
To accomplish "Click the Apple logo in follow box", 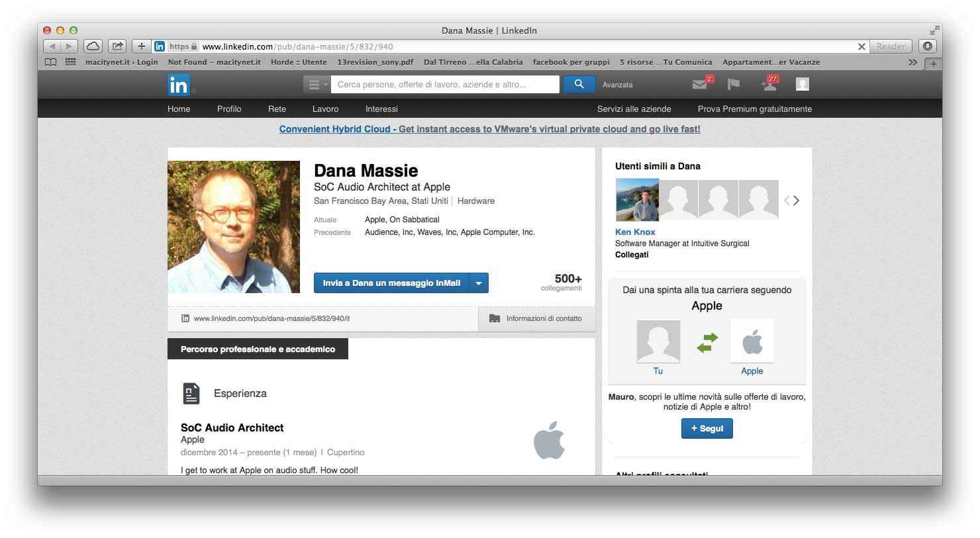I will [752, 341].
